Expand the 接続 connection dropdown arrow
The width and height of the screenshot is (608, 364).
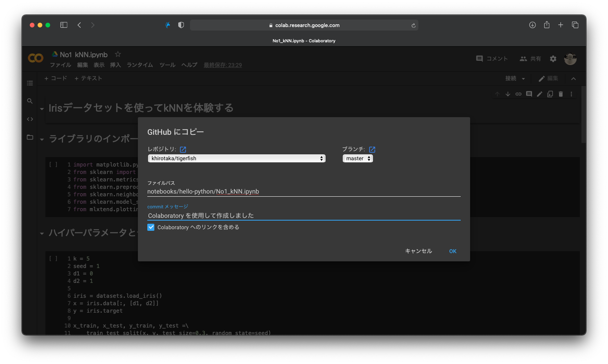pyautogui.click(x=524, y=78)
